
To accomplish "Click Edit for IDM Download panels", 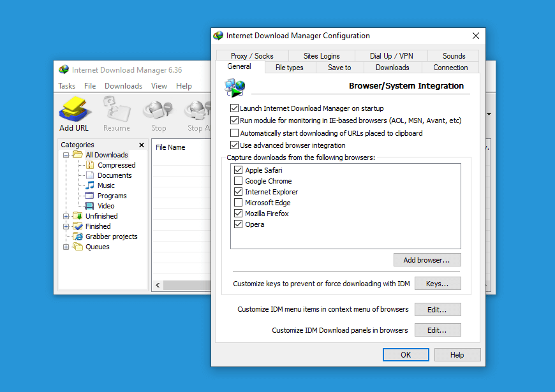I will pos(438,330).
